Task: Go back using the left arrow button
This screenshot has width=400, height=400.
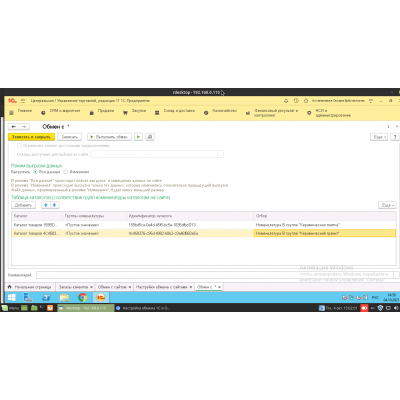Action: click(x=14, y=127)
